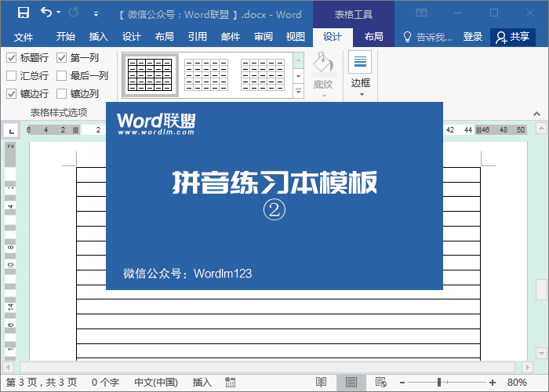This screenshot has width=549, height=392.
Task: Open the 引用 ribbon tab
Action: [x=197, y=37]
